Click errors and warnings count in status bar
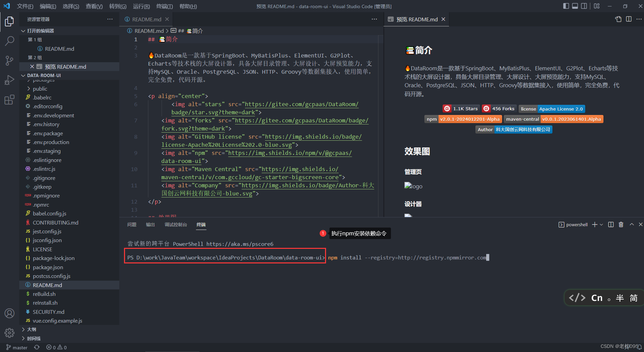Screen dimensions: 644x352 pos(56,347)
